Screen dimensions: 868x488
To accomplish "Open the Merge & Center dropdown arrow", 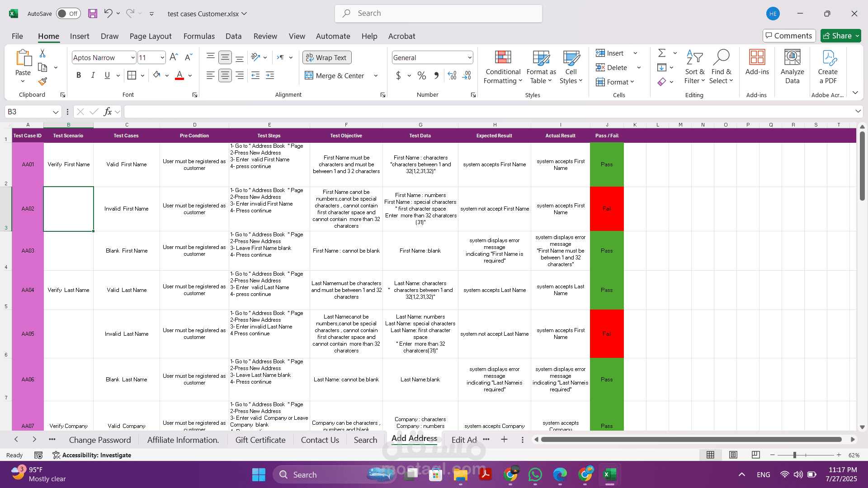I will [x=376, y=76].
